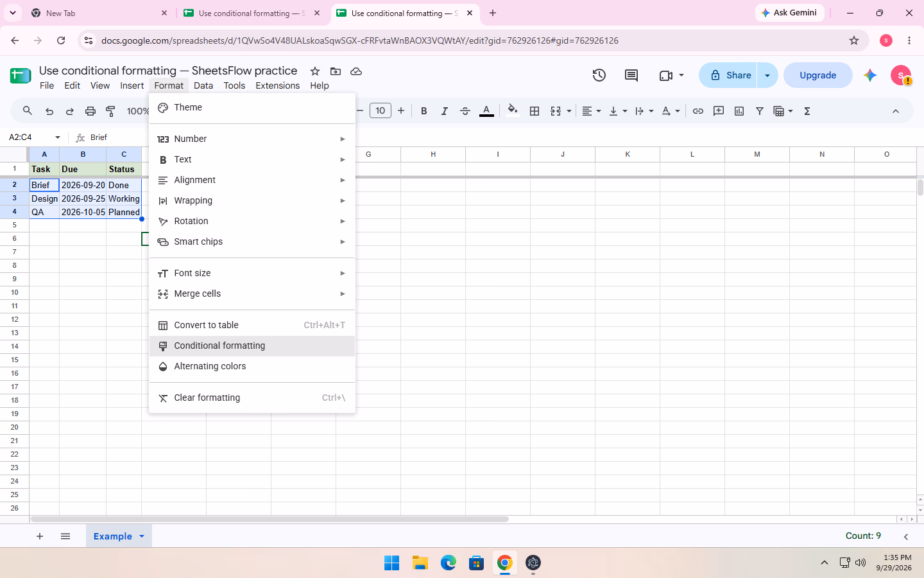Open the Number submenu

(x=252, y=139)
